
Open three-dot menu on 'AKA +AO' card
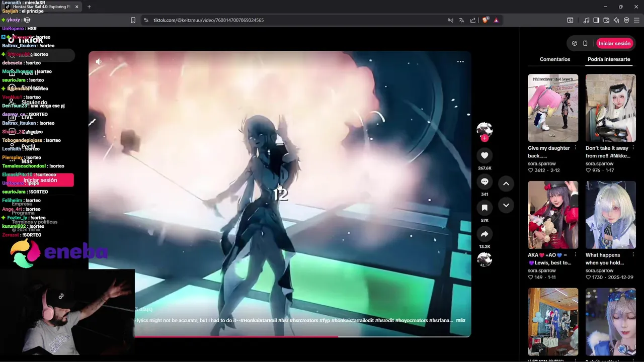(x=576, y=255)
